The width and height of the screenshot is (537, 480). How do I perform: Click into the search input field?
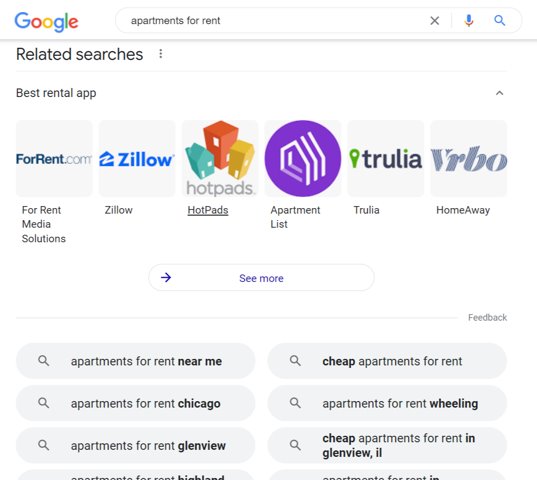coord(274,21)
